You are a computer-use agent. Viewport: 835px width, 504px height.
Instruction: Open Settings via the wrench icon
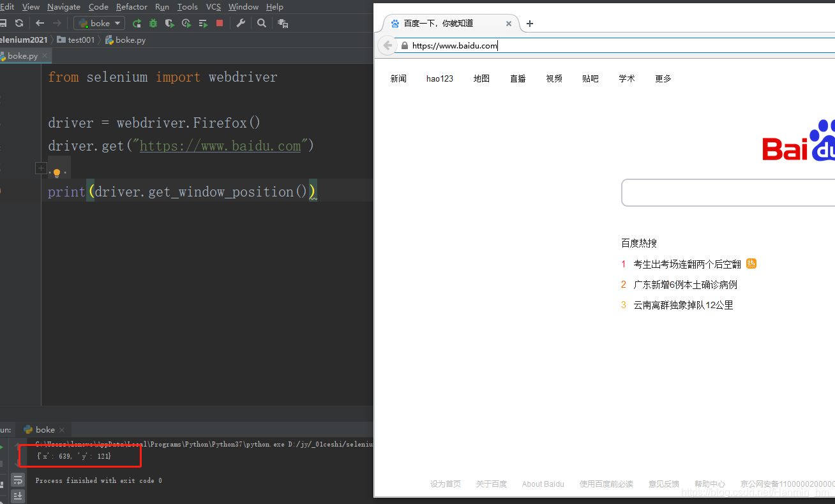coord(241,23)
